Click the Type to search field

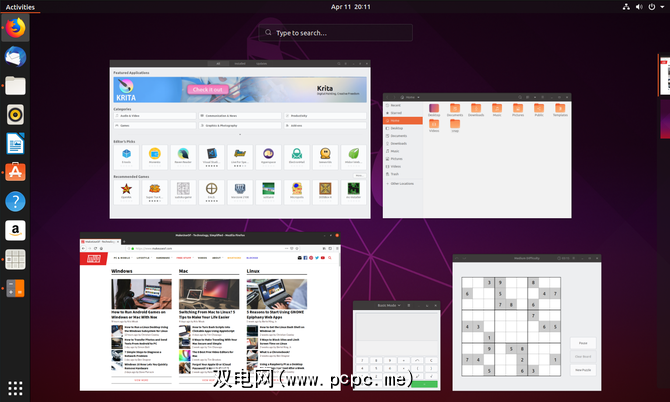click(335, 33)
